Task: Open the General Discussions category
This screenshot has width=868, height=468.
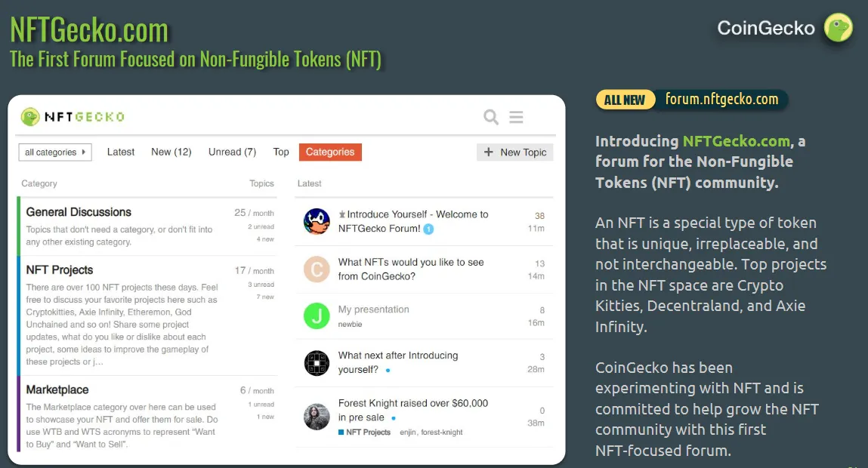Action: (79, 212)
